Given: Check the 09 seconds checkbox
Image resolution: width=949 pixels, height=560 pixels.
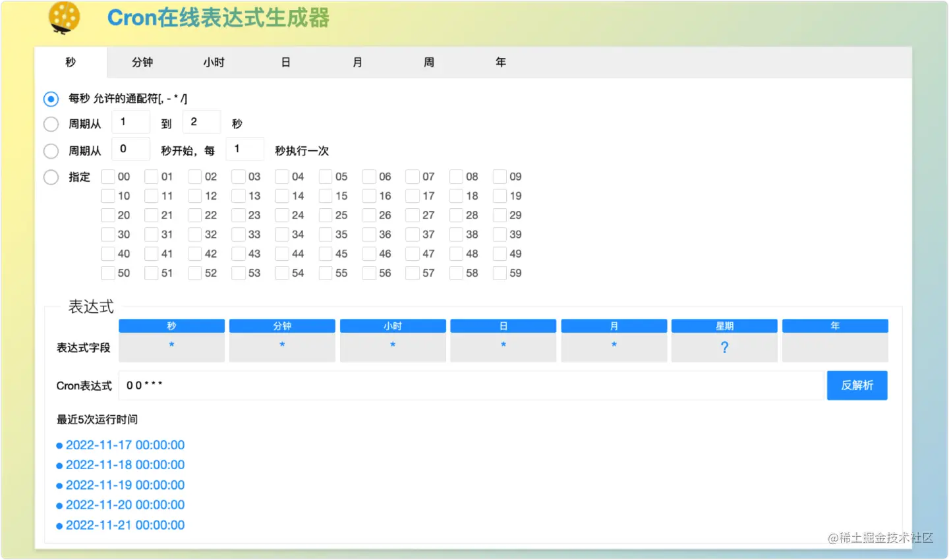Looking at the screenshot, I should coord(500,177).
